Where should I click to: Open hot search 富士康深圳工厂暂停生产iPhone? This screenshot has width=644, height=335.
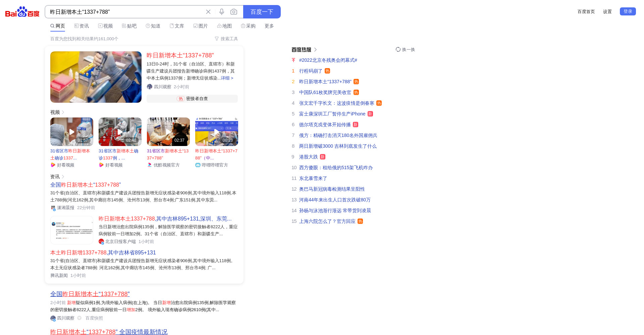click(332, 114)
